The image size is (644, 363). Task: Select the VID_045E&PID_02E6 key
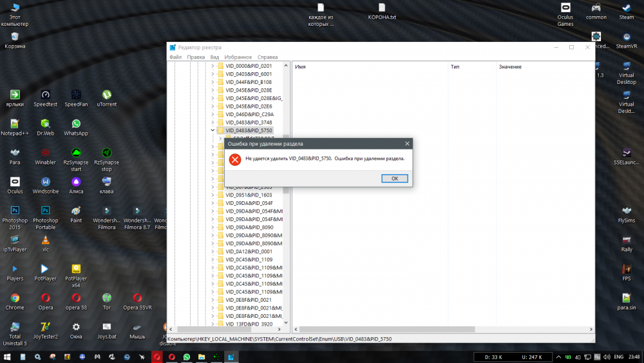[249, 106]
